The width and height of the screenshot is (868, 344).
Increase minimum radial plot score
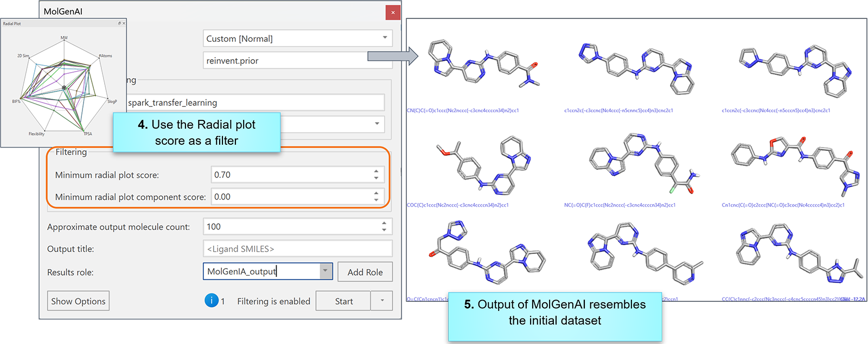pos(376,171)
